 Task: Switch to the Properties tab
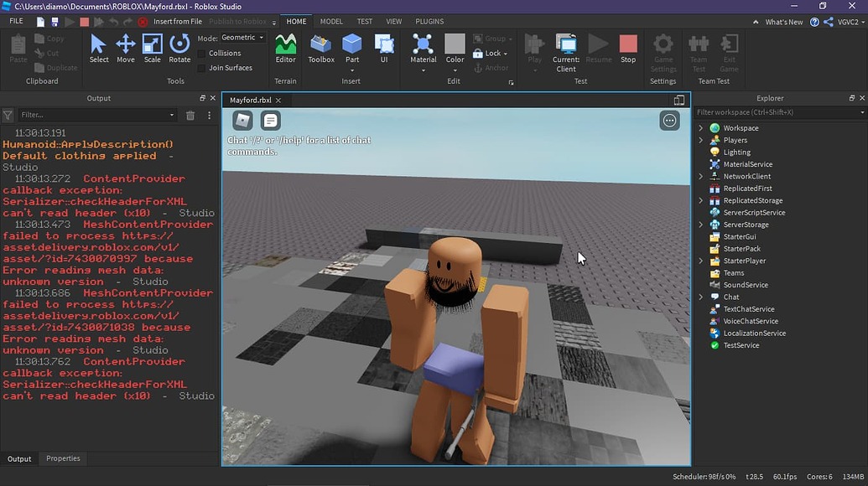click(x=63, y=458)
